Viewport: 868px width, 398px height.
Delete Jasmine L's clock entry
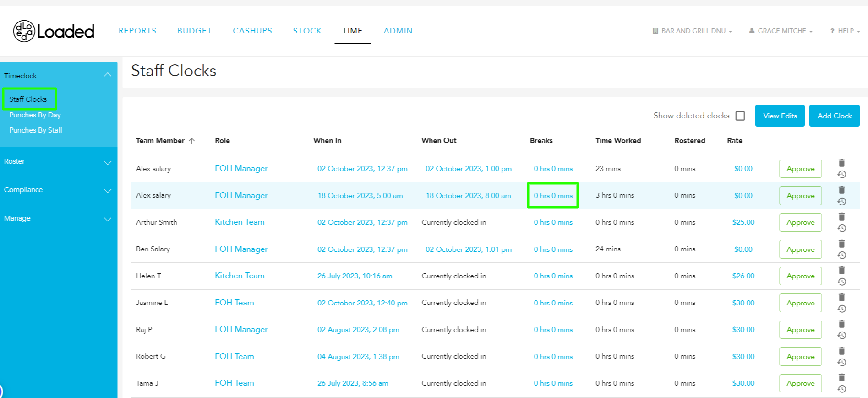click(x=841, y=297)
